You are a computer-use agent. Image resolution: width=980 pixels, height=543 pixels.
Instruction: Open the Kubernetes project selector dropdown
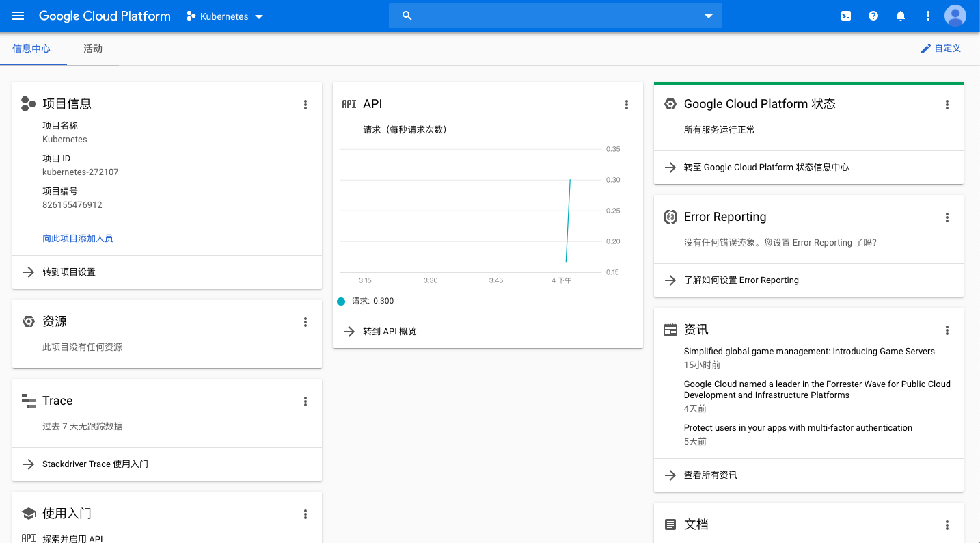(225, 16)
